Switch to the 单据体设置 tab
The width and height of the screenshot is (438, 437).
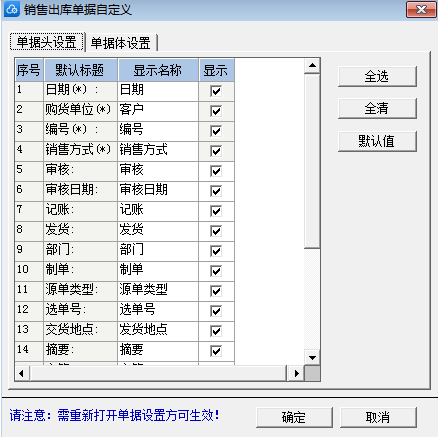coord(121,43)
